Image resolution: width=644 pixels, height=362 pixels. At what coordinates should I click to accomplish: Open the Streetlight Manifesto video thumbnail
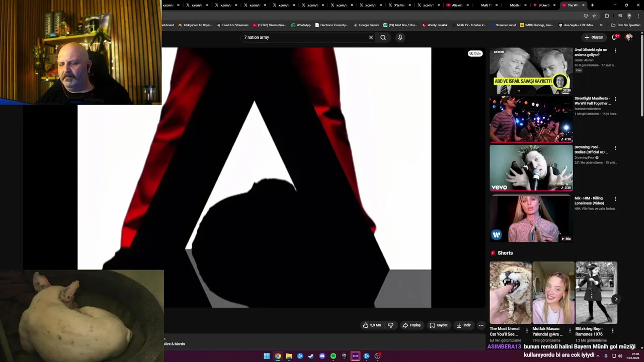[531, 119]
